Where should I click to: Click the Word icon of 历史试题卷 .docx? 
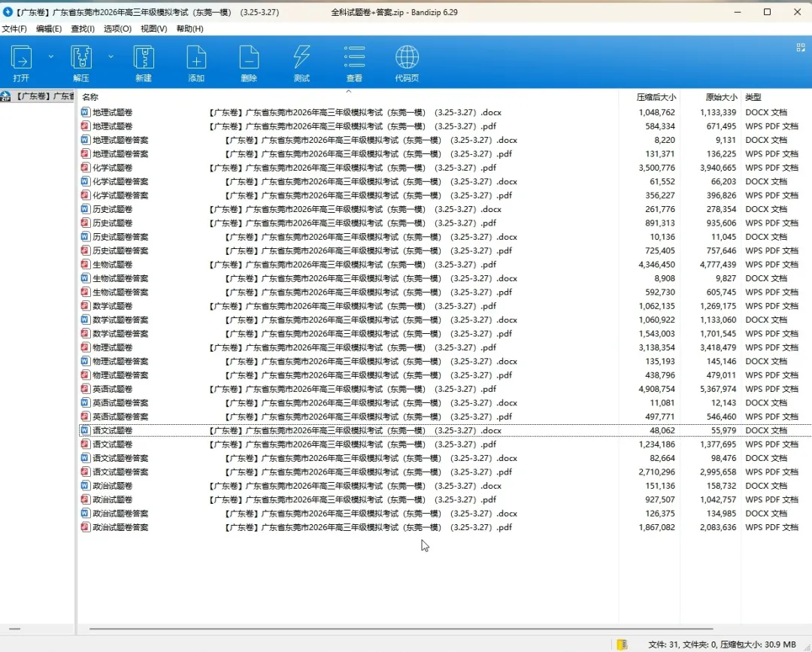[x=86, y=209]
